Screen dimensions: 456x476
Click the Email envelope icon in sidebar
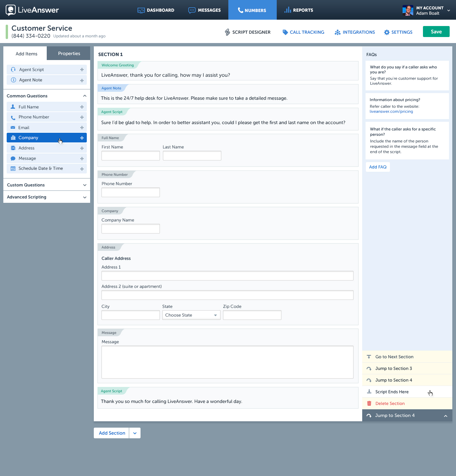(13, 128)
